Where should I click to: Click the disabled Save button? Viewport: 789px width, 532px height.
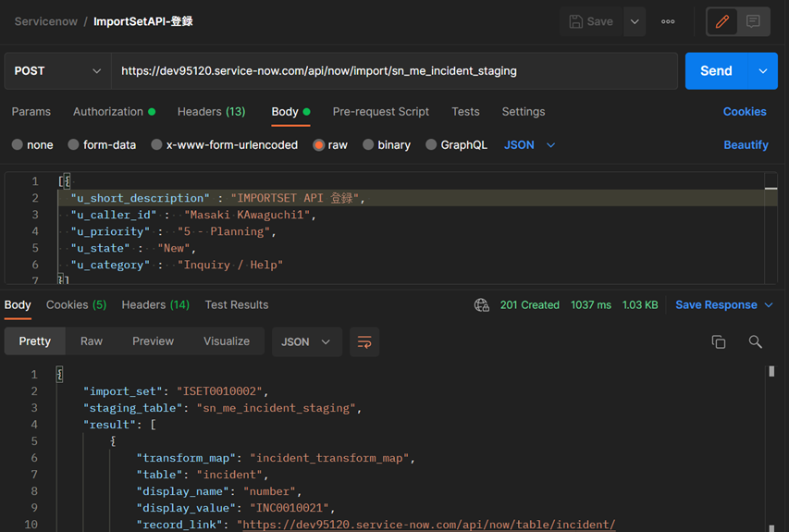[x=591, y=21]
